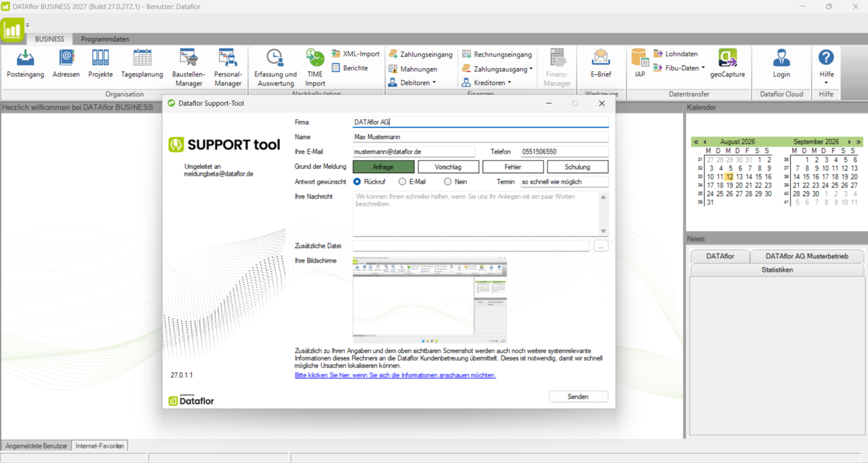Open Lohndaten transfer
This screenshot has height=463, width=868.
coord(676,54)
